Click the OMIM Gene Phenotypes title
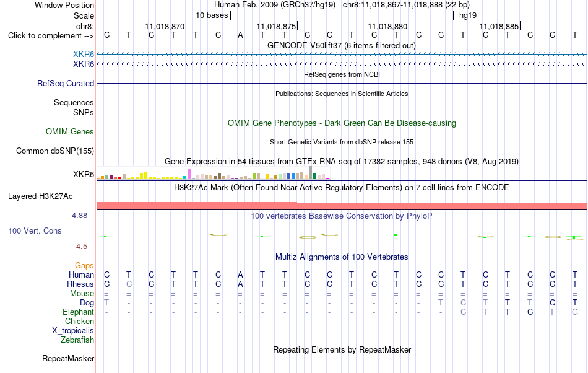Screen dimensions: 588x373 click(x=342, y=123)
